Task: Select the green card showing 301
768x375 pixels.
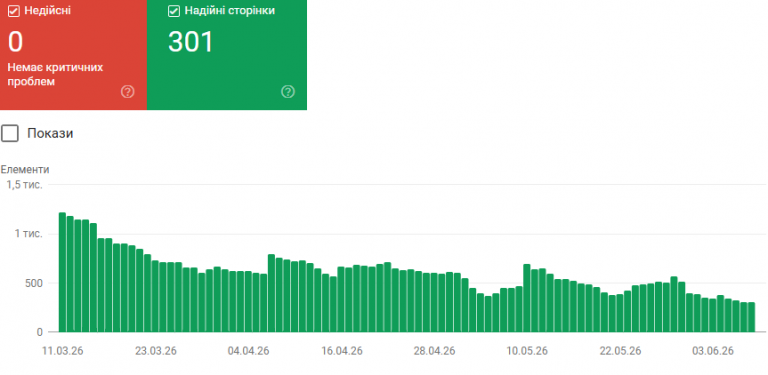Action: click(227, 55)
